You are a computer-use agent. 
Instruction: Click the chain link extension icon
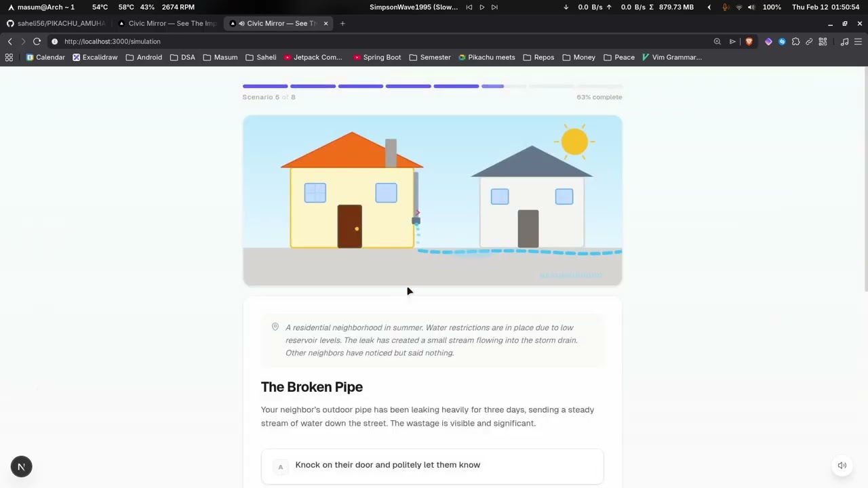[809, 41]
